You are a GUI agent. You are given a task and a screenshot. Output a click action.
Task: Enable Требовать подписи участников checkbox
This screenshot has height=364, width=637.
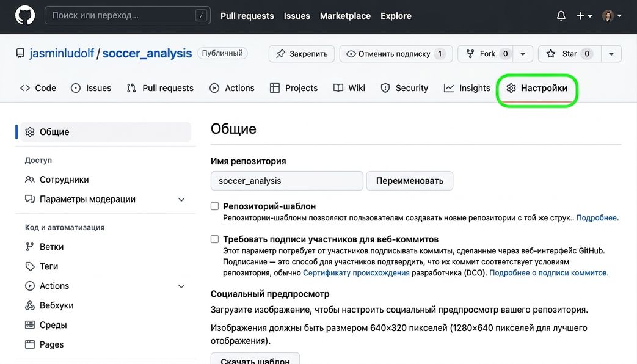[x=214, y=239]
